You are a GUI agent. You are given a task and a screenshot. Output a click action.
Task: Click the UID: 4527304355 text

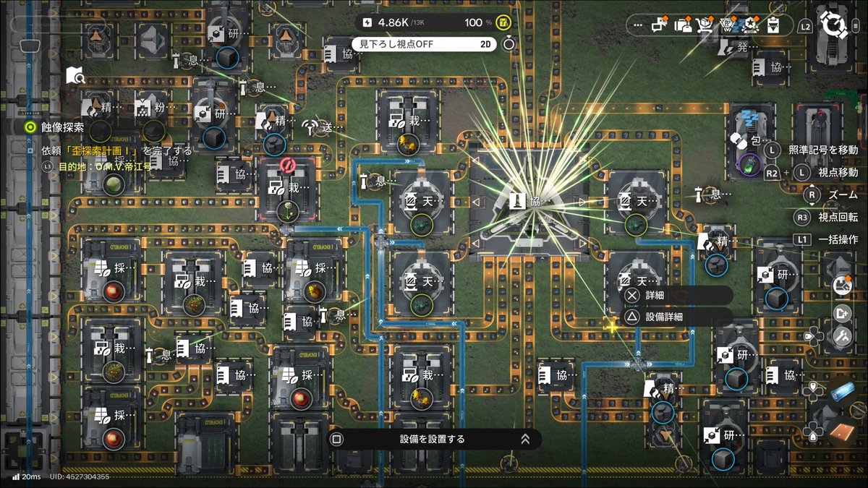[x=79, y=476]
